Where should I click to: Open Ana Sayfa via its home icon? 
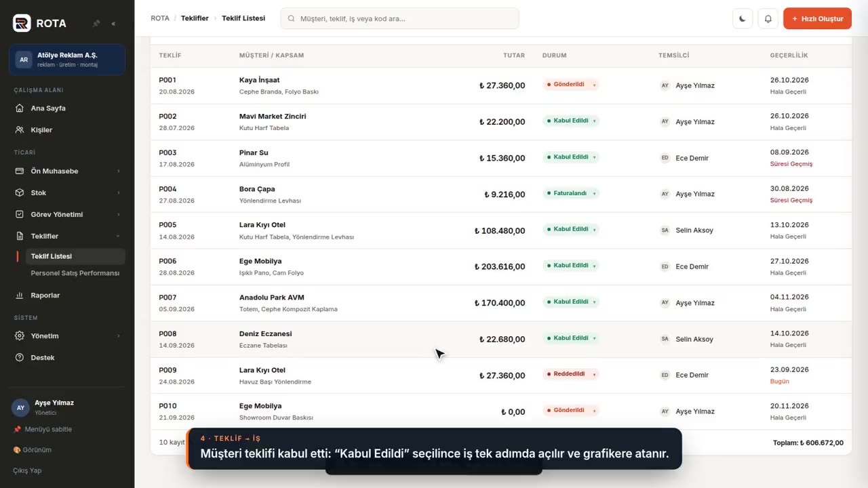20,108
